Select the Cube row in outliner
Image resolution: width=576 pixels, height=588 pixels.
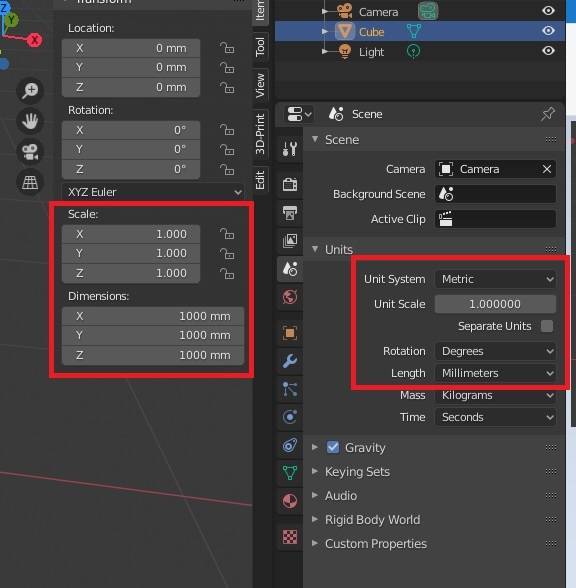coord(420,31)
